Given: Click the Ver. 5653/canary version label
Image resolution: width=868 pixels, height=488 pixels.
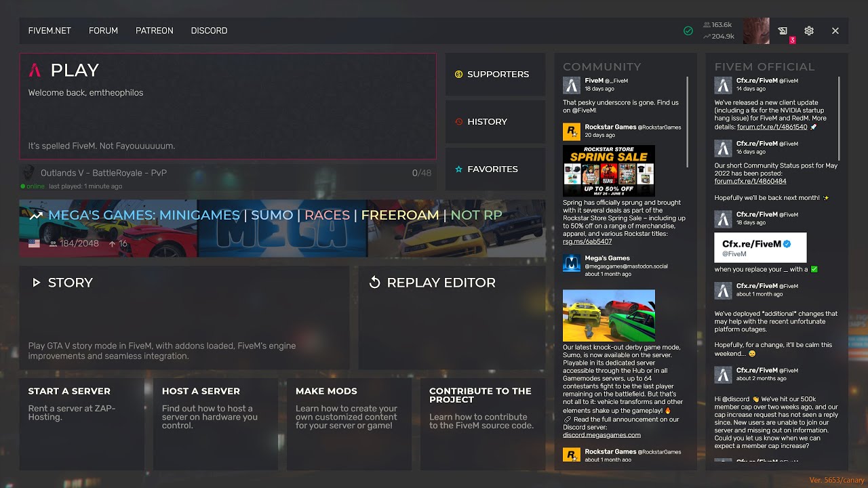Looking at the screenshot, I should [837, 480].
